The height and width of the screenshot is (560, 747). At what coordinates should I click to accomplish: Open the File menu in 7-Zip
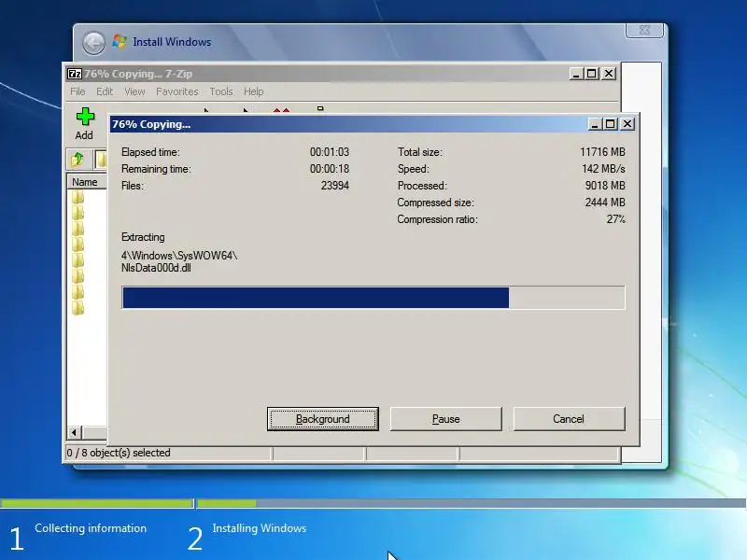pos(78,91)
